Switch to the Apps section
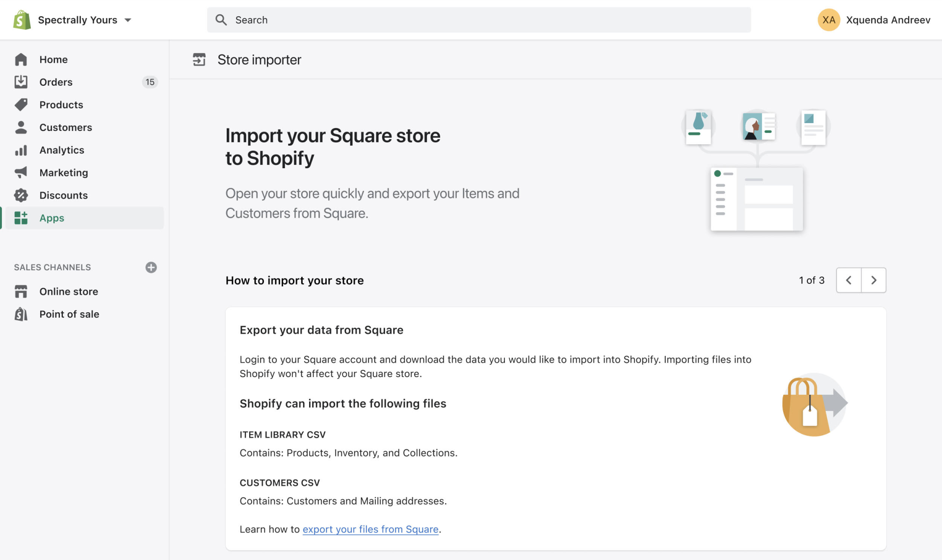 [52, 218]
